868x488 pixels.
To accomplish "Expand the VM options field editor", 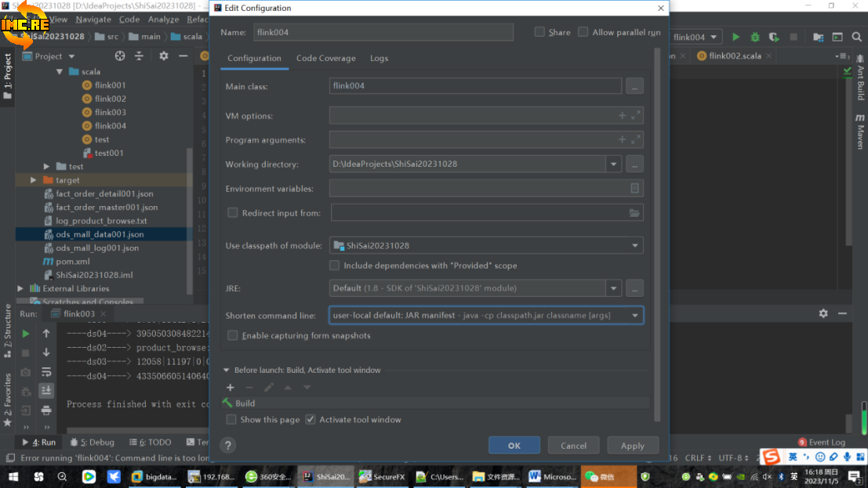I will 636,116.
